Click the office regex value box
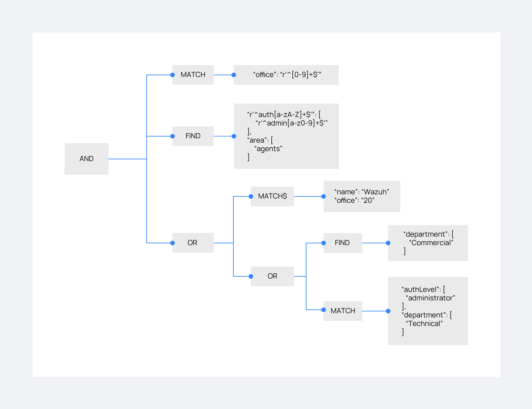The image size is (532, 409). pos(286,75)
